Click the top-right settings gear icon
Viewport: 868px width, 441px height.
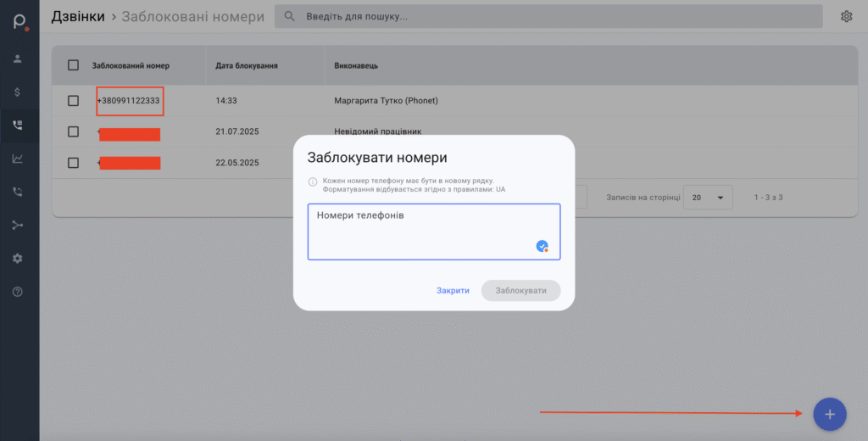pyautogui.click(x=846, y=17)
